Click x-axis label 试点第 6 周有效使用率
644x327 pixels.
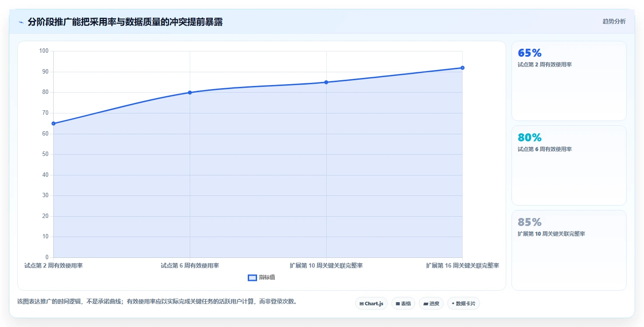point(190,266)
